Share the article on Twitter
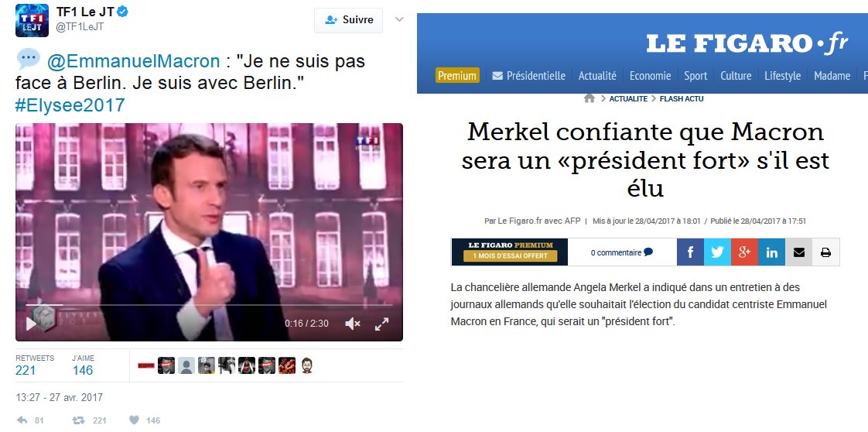The height and width of the screenshot is (432, 868). click(717, 252)
